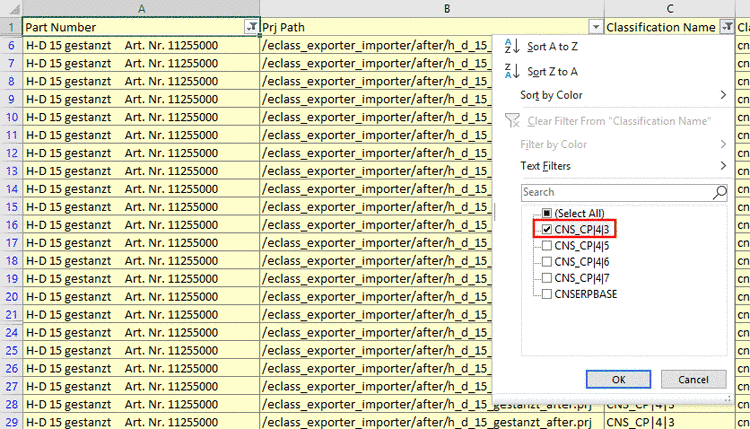
Task: Check the CNS_CP|4|7 checkbox
Action: click(547, 278)
